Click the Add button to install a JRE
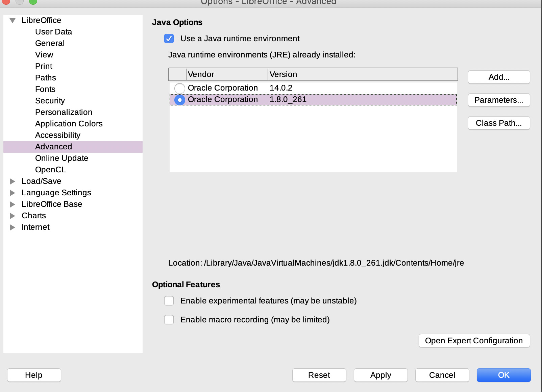This screenshot has height=392, width=542. click(x=499, y=77)
